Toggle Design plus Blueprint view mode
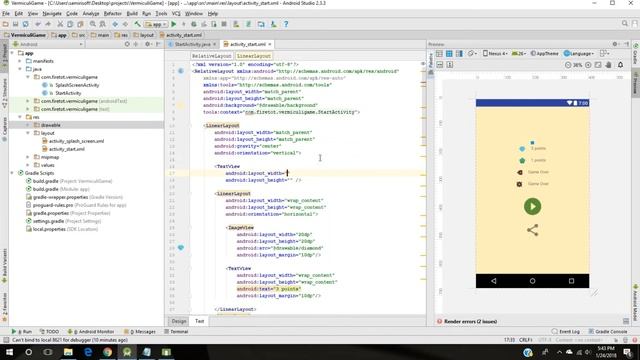 tap(459, 54)
